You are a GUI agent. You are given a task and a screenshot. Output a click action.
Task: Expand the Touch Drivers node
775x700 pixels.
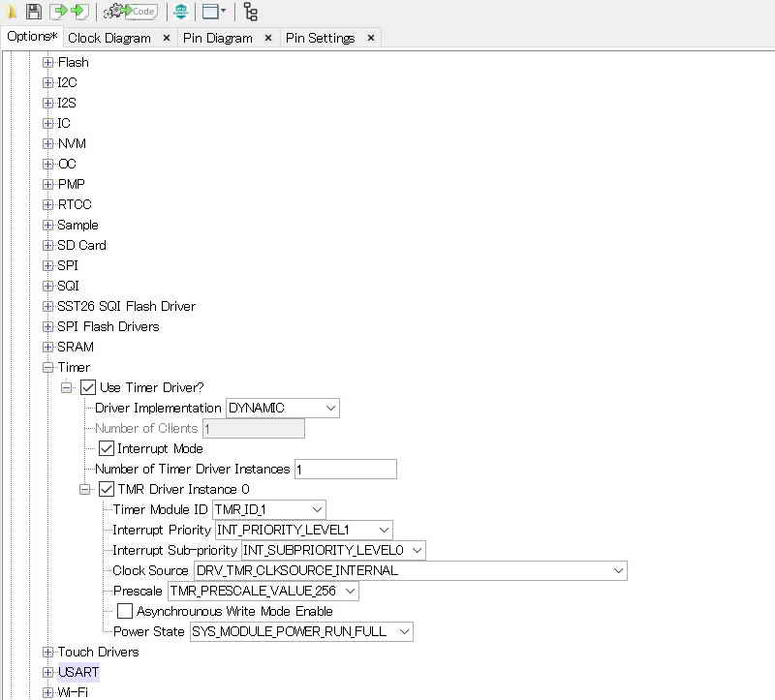[47, 653]
